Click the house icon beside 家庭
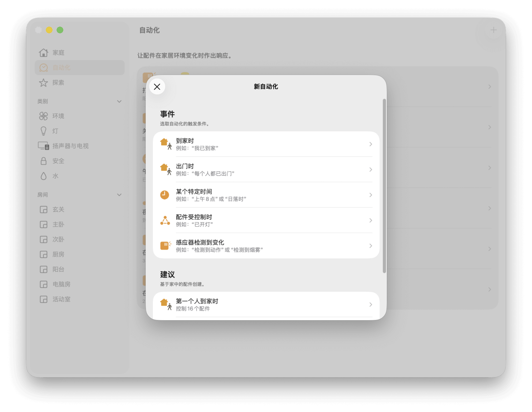Image resolution: width=532 pixels, height=412 pixels. tap(44, 53)
